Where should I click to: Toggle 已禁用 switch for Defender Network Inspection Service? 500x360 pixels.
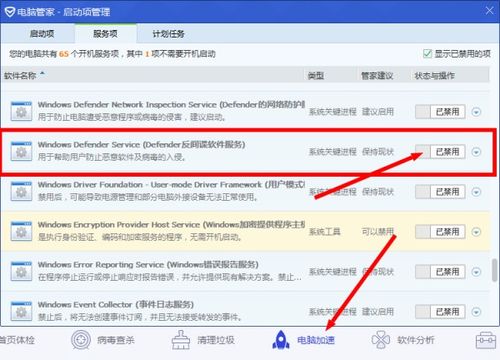pyautogui.click(x=440, y=112)
